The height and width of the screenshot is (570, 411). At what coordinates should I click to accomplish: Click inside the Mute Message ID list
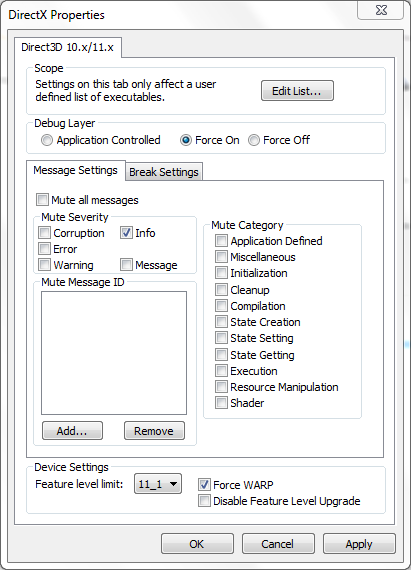pos(114,353)
